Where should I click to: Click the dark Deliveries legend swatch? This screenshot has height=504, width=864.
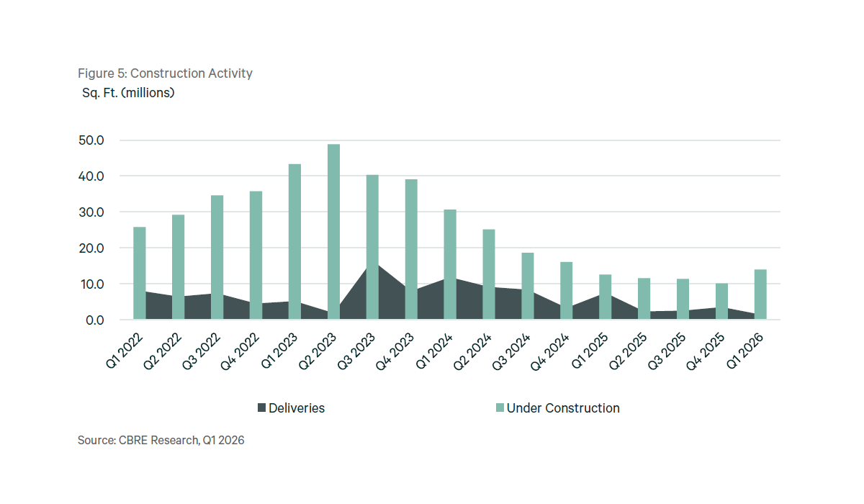pos(262,408)
